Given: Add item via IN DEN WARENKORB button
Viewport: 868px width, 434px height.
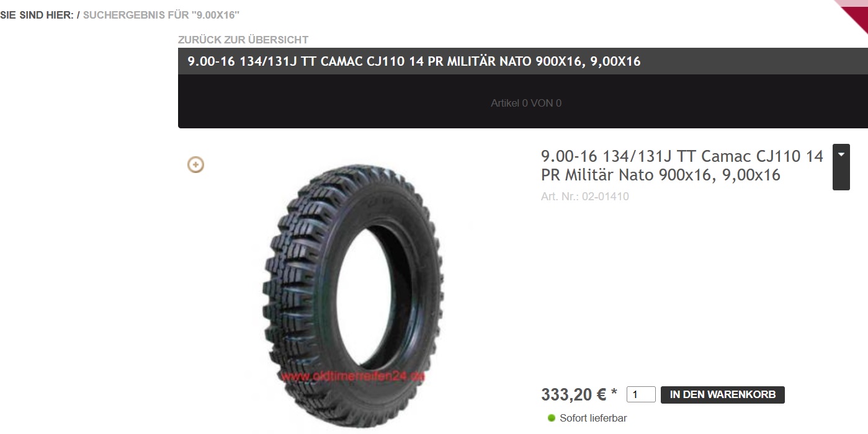Looking at the screenshot, I should [x=723, y=394].
